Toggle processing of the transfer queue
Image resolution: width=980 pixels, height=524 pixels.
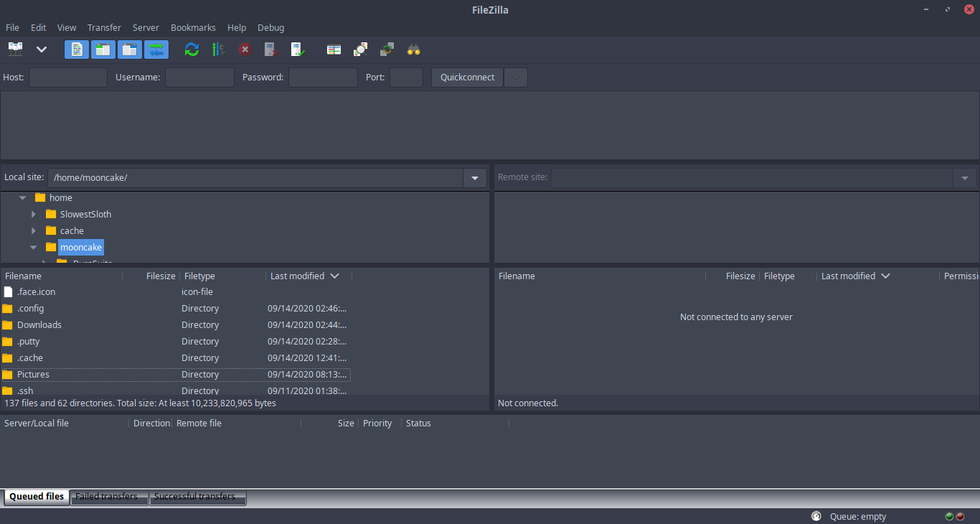[x=219, y=50]
